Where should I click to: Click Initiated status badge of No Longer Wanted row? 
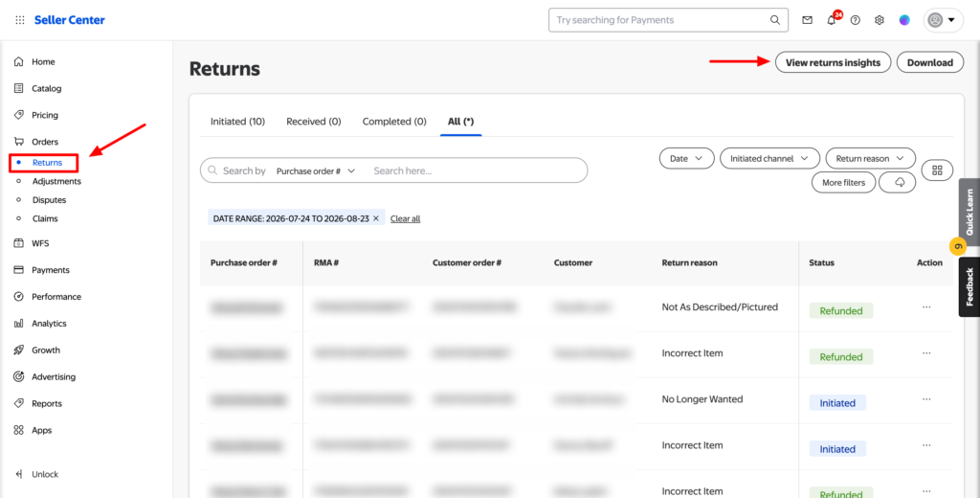(x=837, y=403)
